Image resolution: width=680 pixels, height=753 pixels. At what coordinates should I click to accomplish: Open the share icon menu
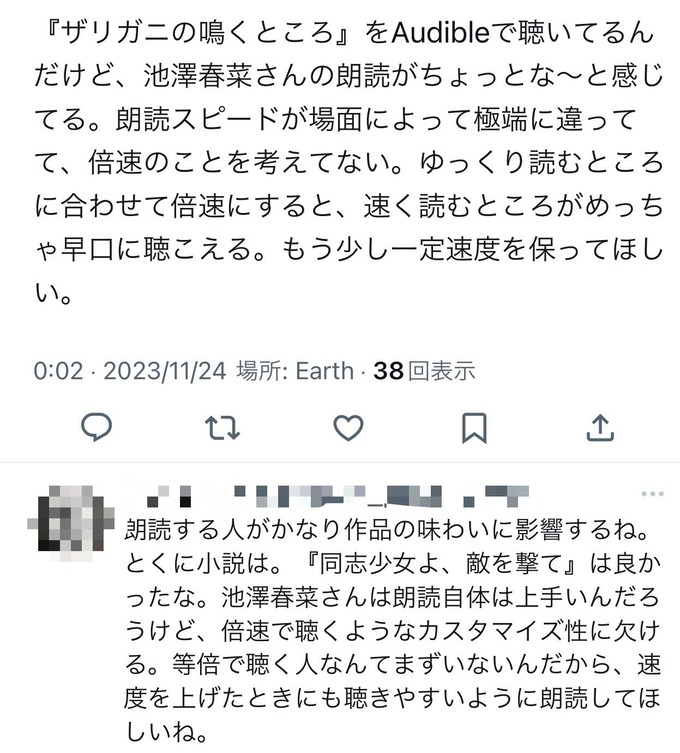[600, 427]
